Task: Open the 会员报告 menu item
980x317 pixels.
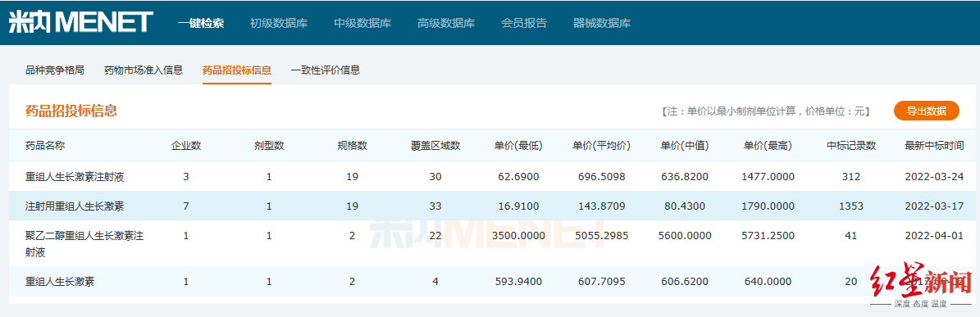Action: click(524, 24)
